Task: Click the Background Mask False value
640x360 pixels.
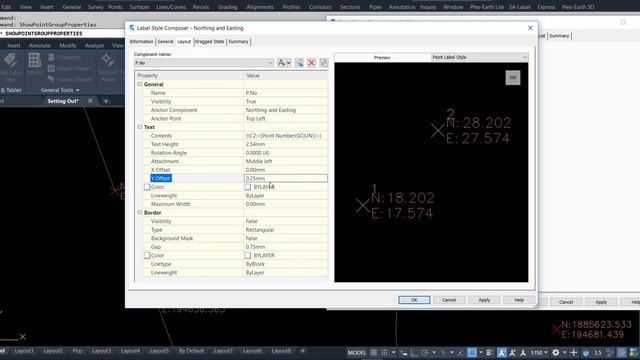Action: 286,238
